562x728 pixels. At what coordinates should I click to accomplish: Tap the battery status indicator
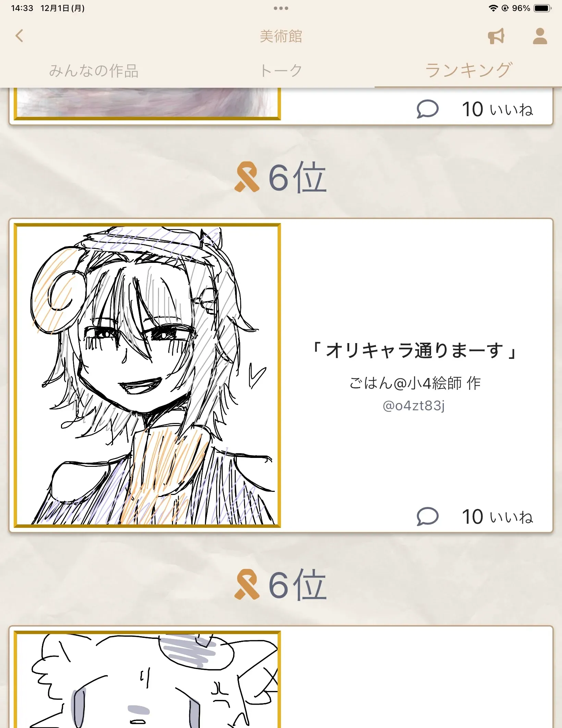(542, 8)
